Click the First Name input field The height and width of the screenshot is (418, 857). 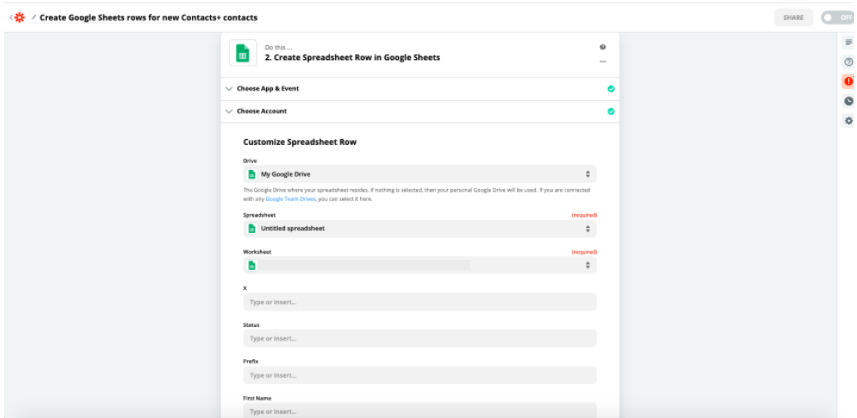pos(420,411)
